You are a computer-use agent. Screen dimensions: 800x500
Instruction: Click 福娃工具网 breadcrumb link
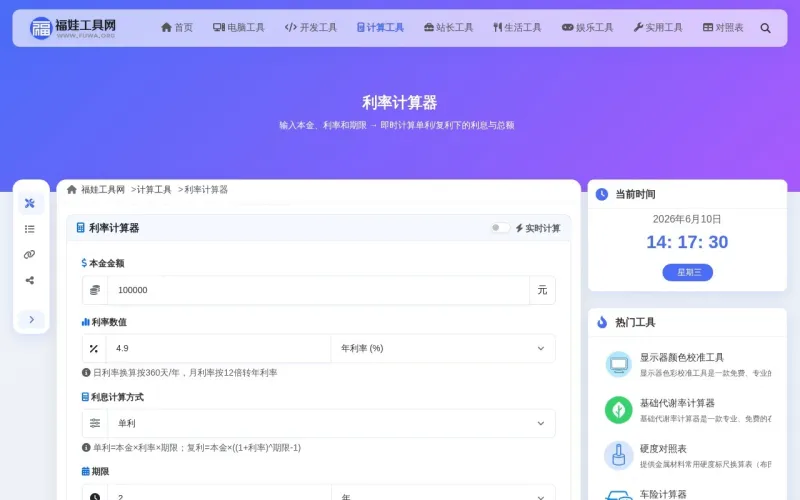pos(103,189)
